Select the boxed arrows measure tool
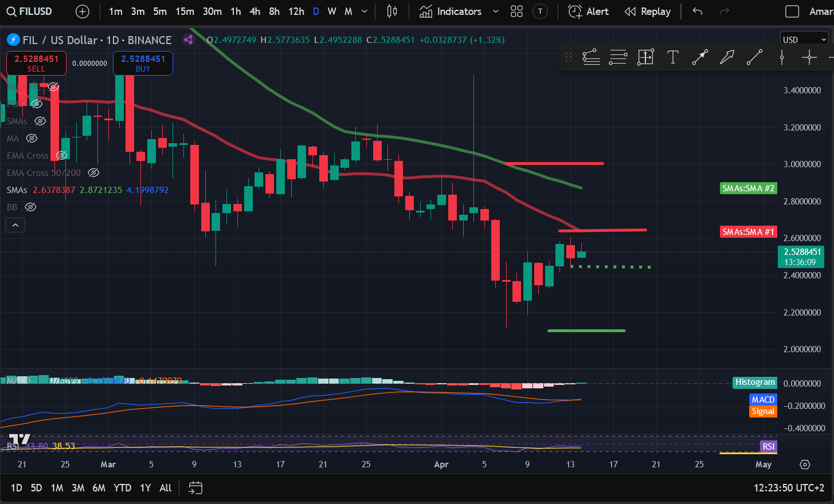 click(x=645, y=57)
